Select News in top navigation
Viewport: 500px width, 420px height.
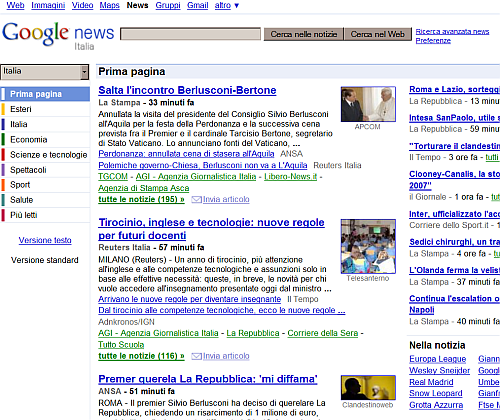[x=137, y=5]
